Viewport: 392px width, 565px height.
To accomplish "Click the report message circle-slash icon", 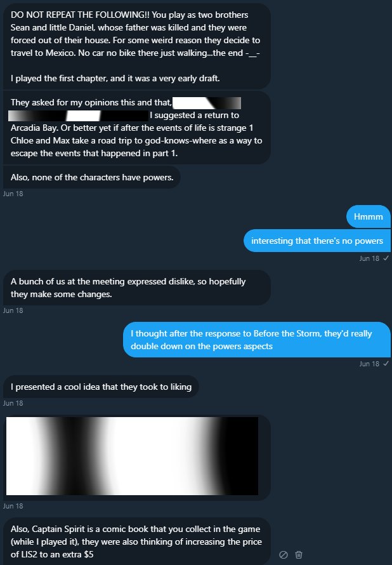I will coord(284,555).
